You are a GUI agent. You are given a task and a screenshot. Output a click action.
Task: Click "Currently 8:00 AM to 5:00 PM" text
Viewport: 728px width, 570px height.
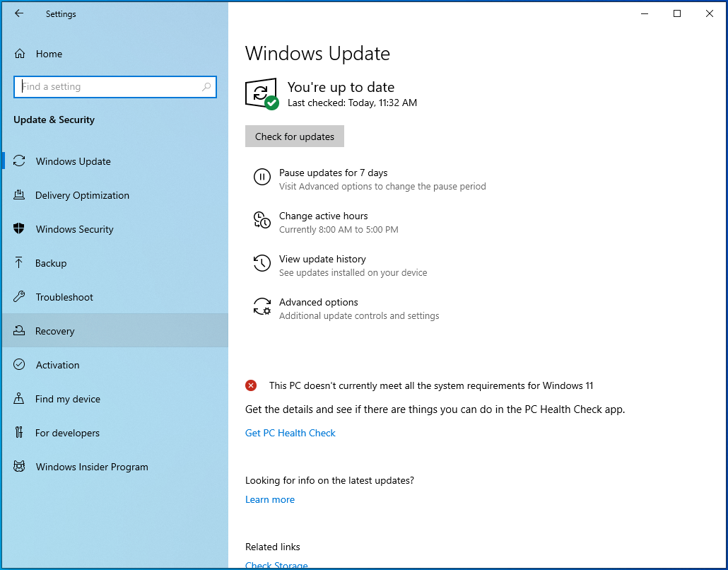[339, 230]
